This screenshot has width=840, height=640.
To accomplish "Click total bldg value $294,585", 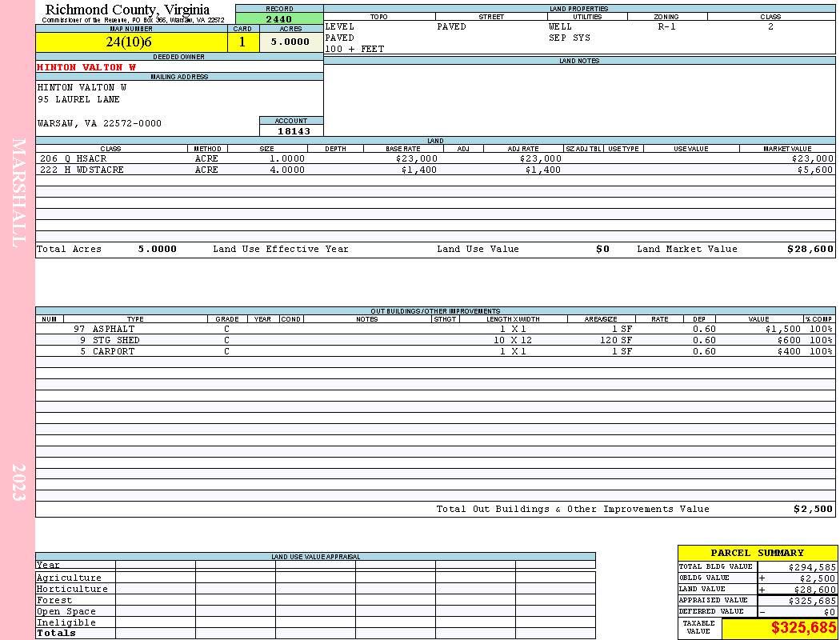I will pos(813,567).
